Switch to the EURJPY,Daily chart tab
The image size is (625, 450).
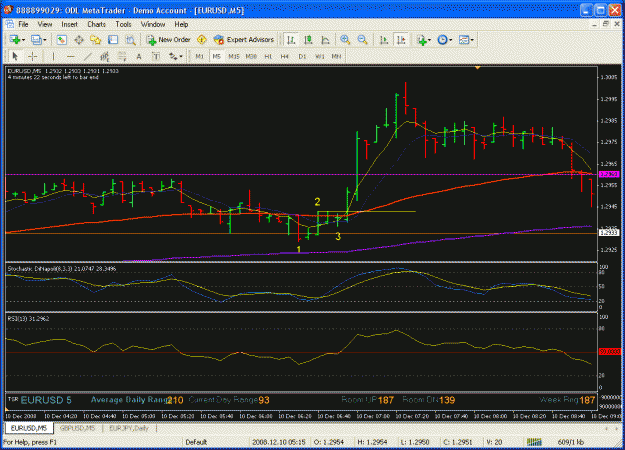(129, 428)
